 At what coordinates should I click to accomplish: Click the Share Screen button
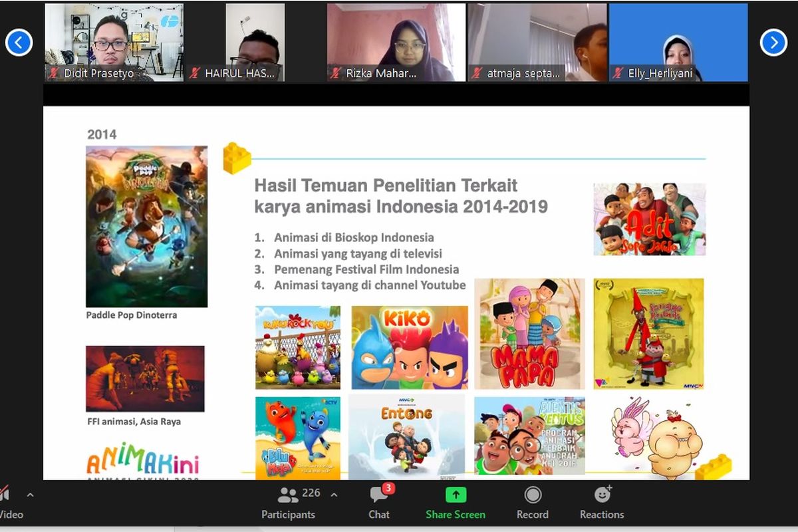(456, 503)
